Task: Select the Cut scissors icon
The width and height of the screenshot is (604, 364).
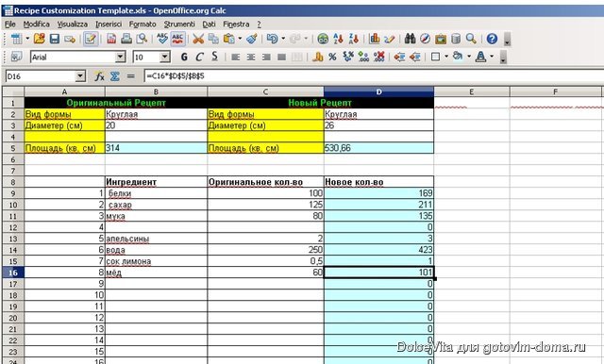Action: (198, 39)
